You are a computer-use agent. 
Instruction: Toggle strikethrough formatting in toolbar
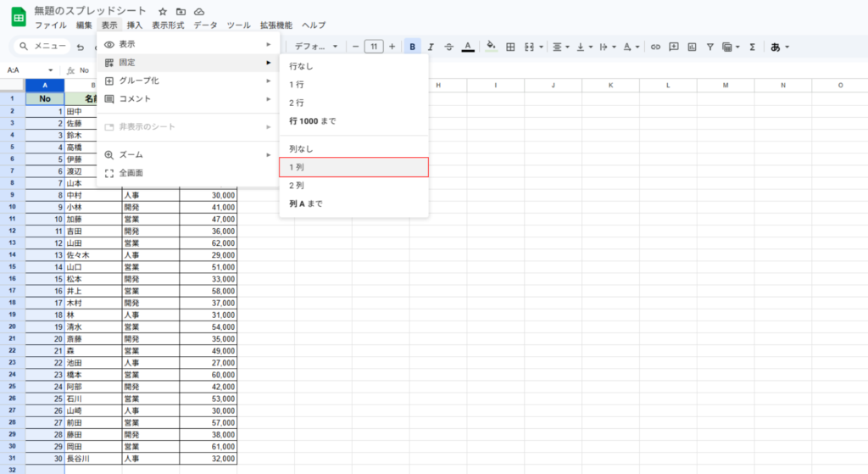coord(449,47)
